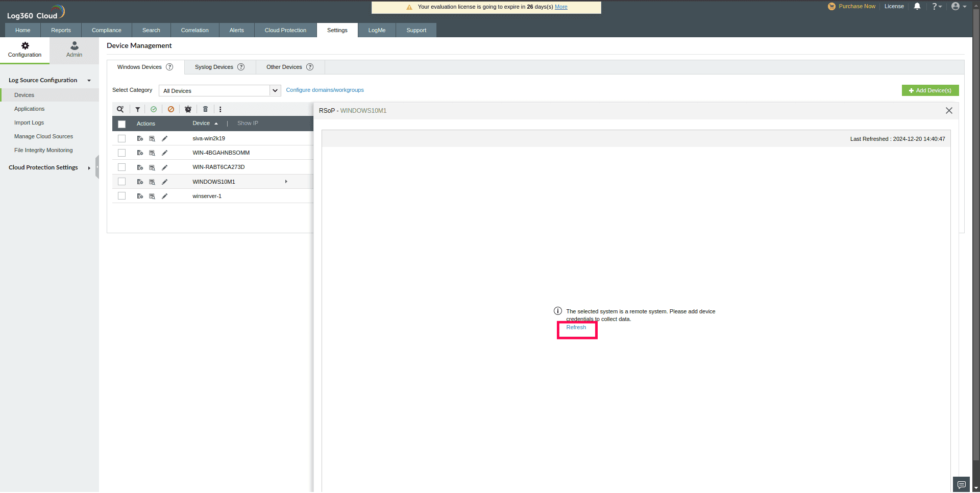Check the box for winserver-1

click(121, 196)
